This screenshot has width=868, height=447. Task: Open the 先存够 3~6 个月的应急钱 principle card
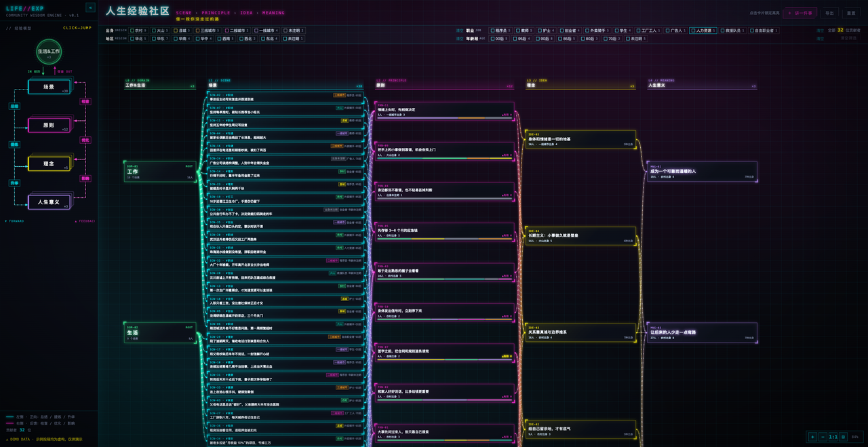click(445, 231)
